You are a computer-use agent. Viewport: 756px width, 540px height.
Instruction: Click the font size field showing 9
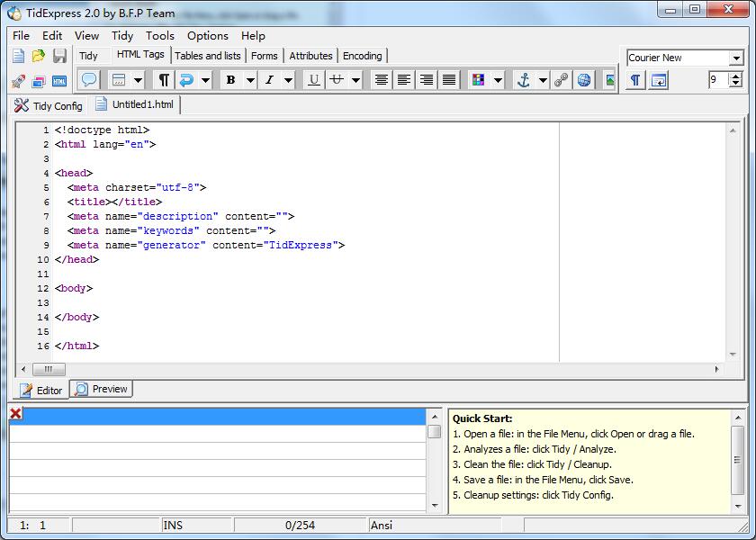pyautogui.click(x=718, y=79)
